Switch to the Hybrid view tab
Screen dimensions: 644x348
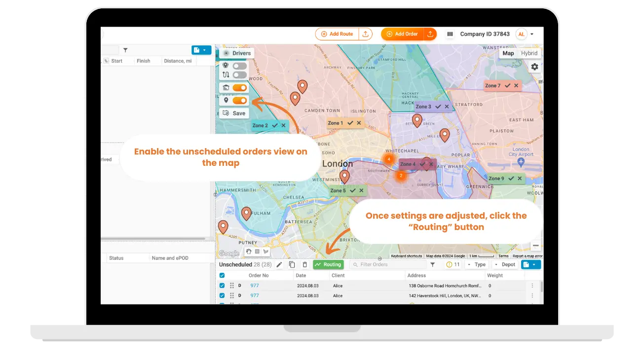click(530, 53)
